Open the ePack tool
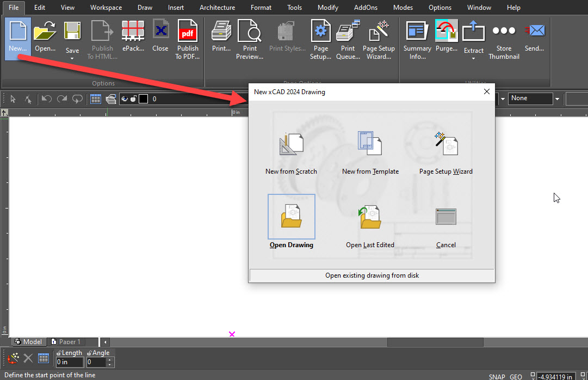The image size is (588, 380). [x=133, y=37]
